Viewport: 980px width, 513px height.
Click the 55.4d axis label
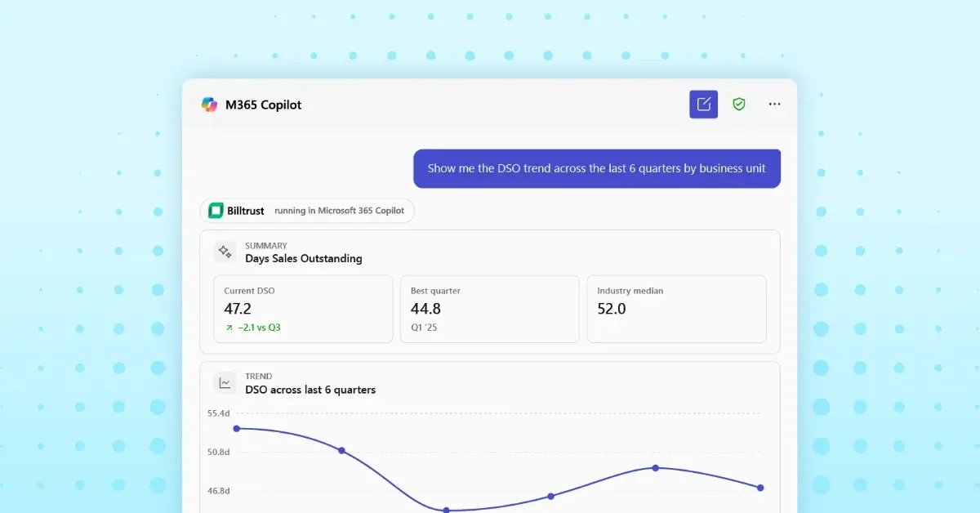219,413
